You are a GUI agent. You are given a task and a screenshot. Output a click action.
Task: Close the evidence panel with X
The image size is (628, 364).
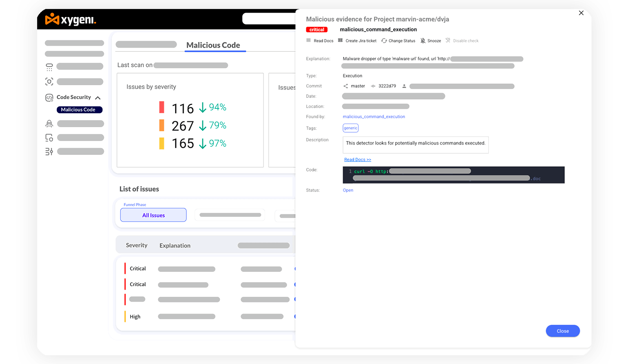[581, 13]
